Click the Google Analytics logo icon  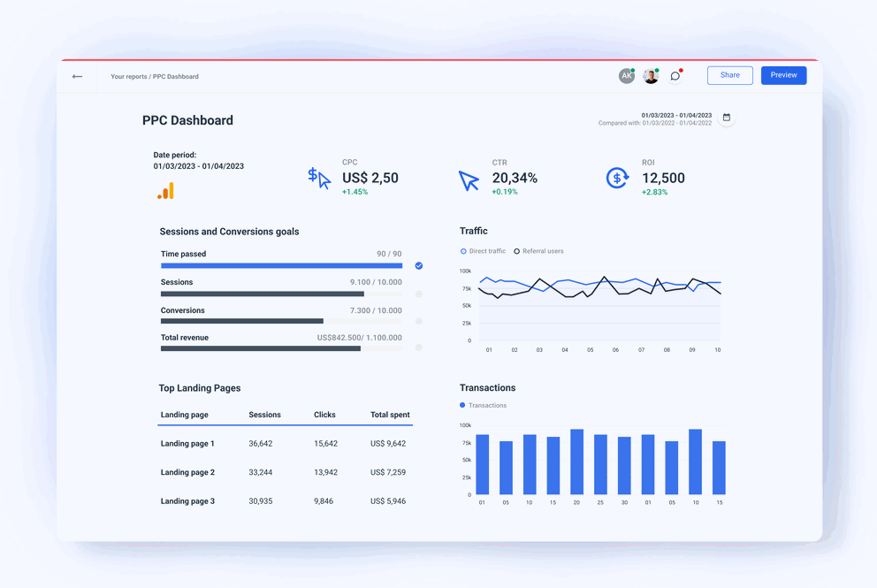pos(165,191)
